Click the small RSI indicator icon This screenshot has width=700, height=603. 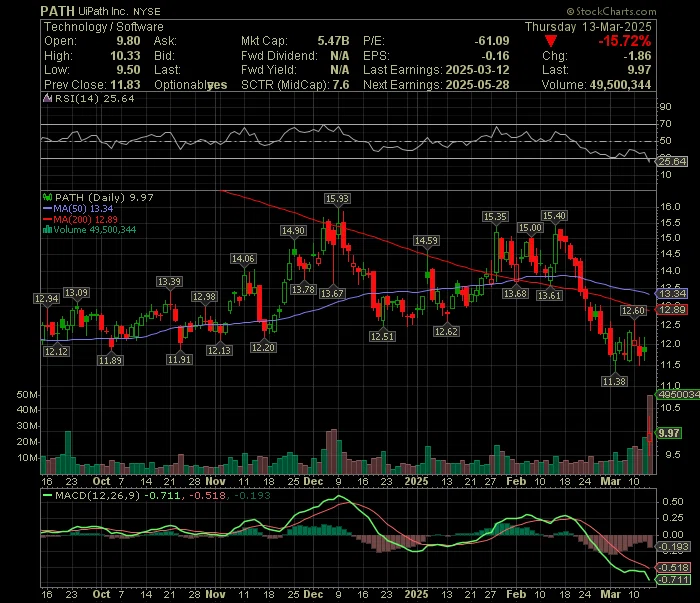tap(47, 98)
